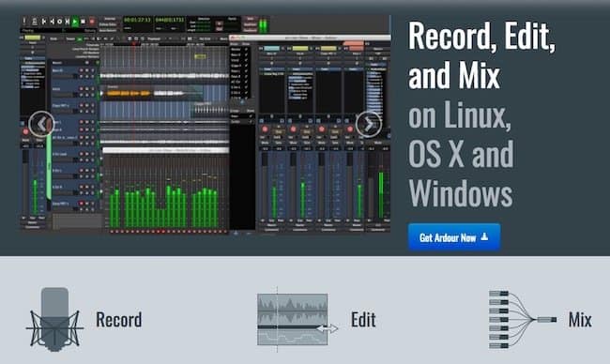Click the cable merge Mix icon

click(523, 320)
